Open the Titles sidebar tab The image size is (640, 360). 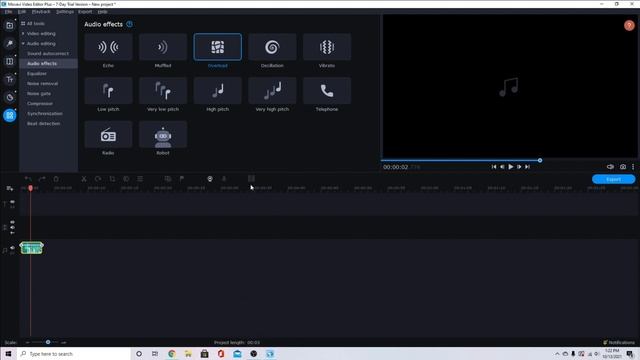tap(9, 79)
